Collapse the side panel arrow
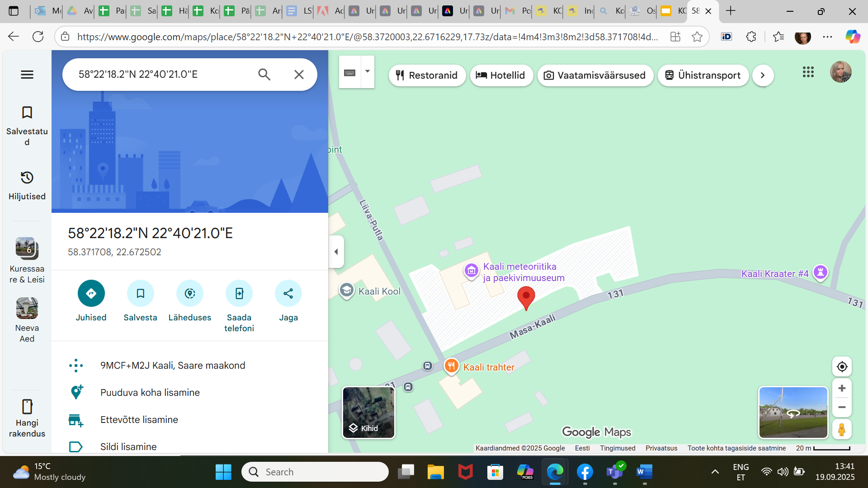868x488 pixels. tap(336, 252)
